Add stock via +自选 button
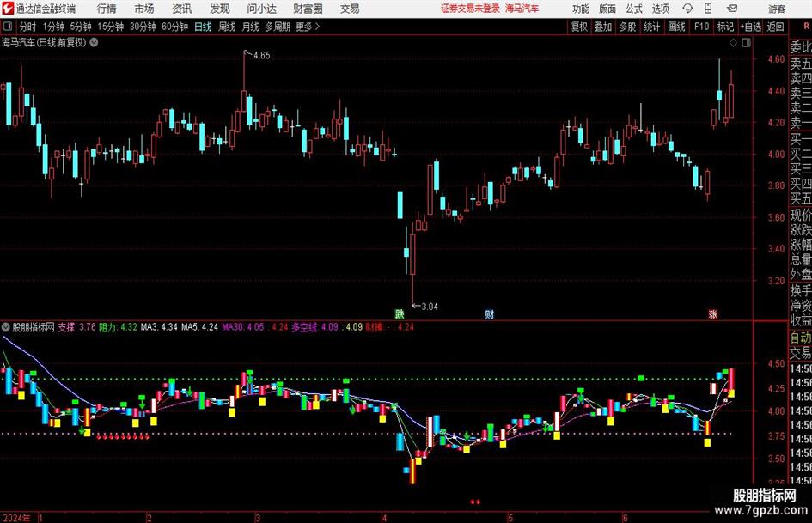812x523 pixels. pos(750,27)
